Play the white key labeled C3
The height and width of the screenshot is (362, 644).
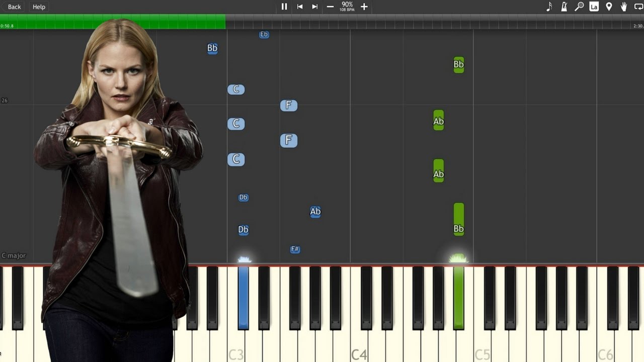pos(235,347)
